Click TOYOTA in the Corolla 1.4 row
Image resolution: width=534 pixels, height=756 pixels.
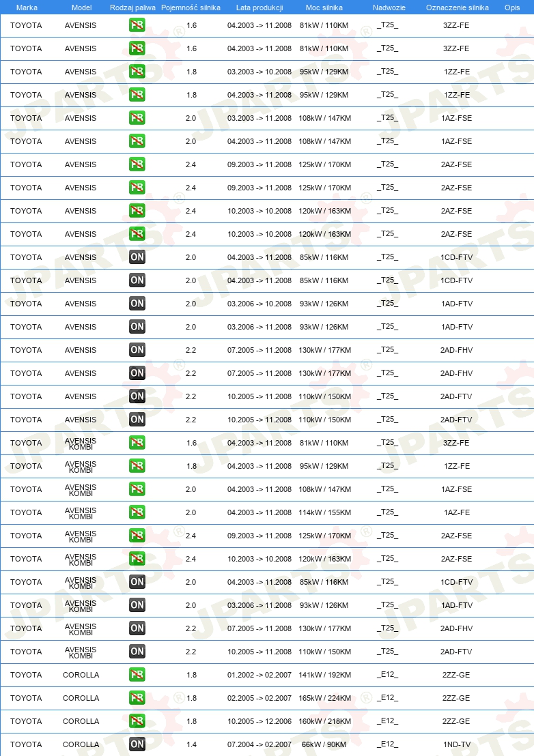click(26, 744)
